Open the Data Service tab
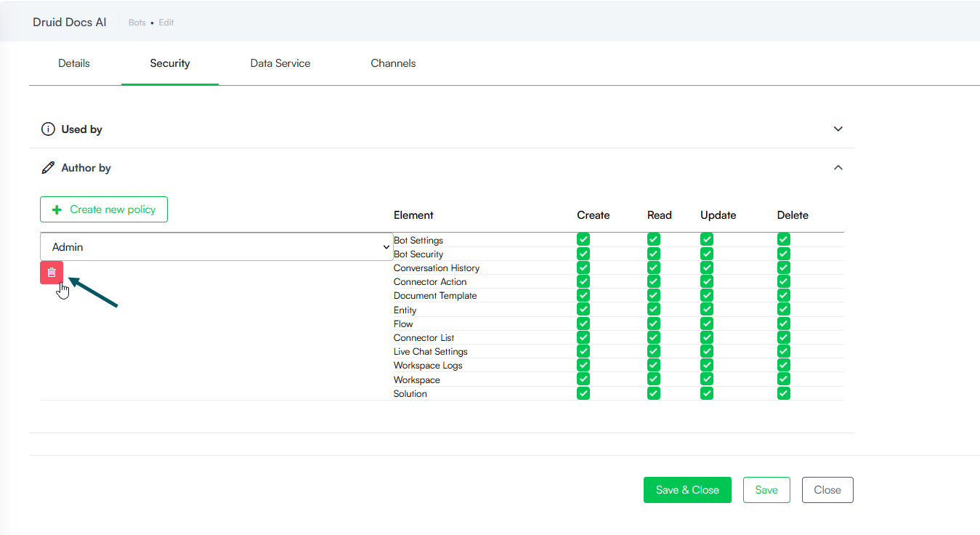The image size is (980, 535). click(x=280, y=63)
